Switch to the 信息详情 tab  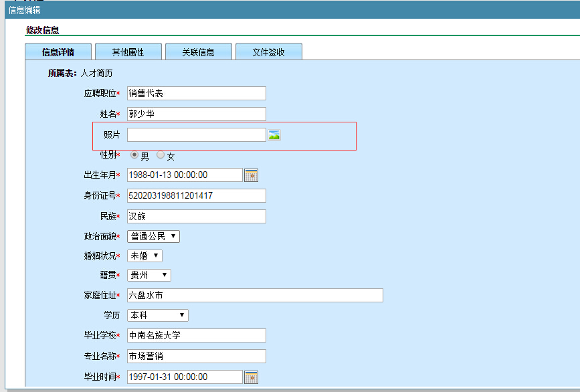(x=58, y=52)
